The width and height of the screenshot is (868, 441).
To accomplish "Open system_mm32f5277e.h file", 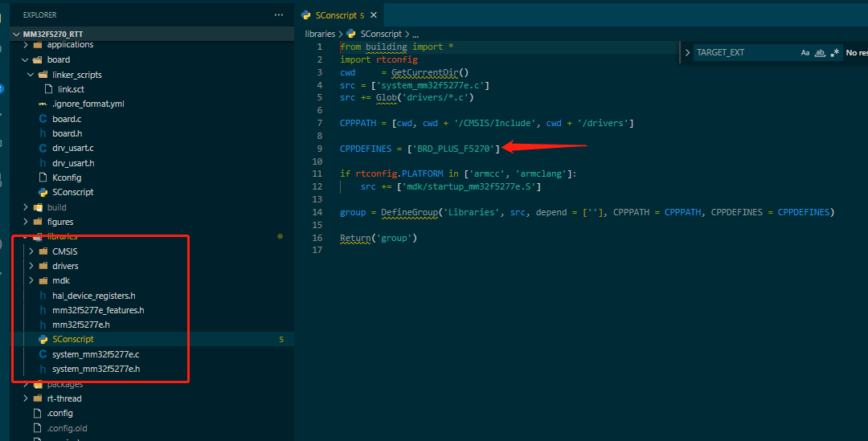I will pos(96,369).
